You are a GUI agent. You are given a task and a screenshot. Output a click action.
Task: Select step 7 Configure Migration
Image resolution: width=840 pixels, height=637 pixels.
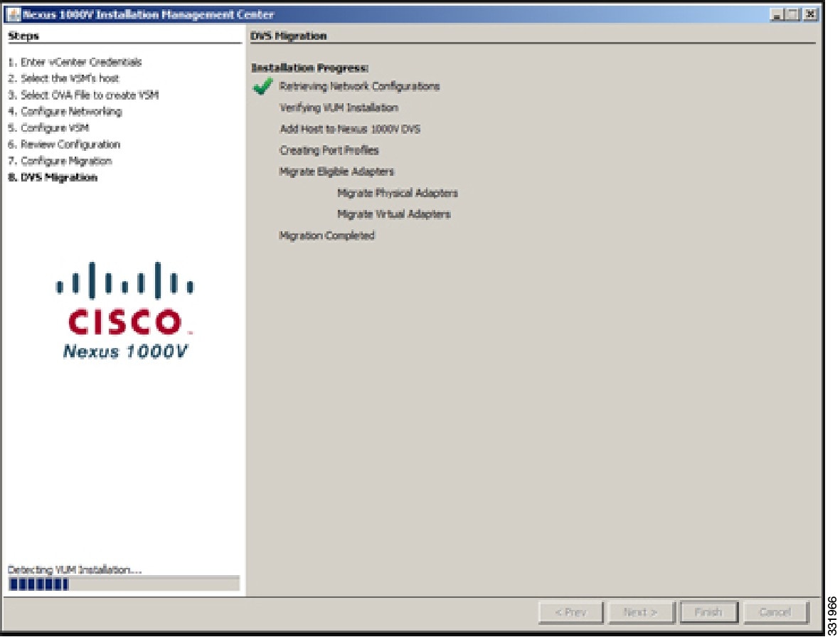tap(60, 161)
